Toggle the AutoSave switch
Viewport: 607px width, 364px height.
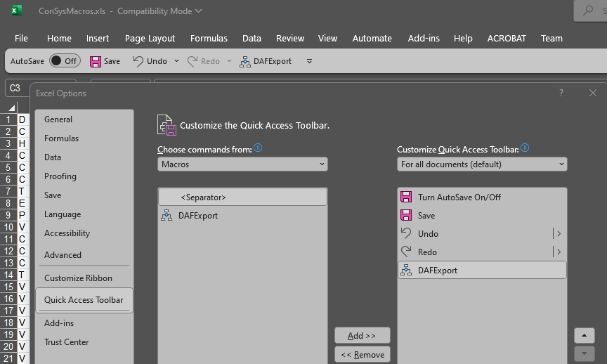[x=64, y=61]
